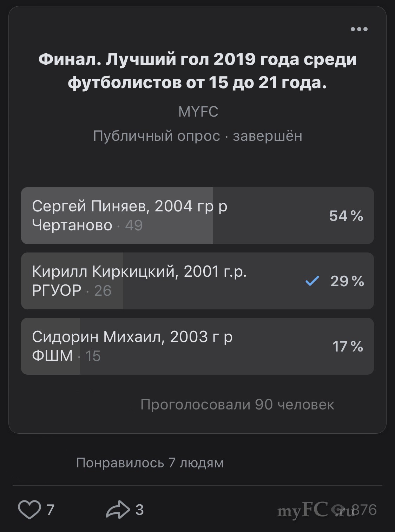Click the share arrow icon
The width and height of the screenshot is (395, 532).
118,510
